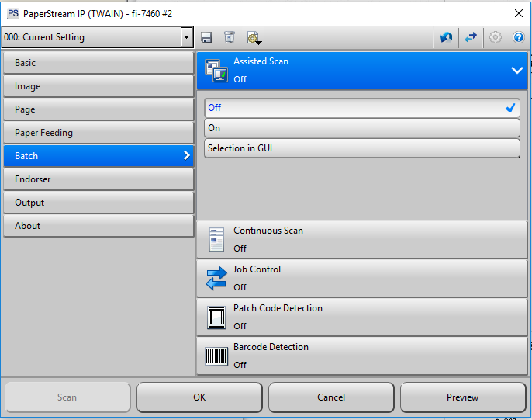Choose Selection in GUI option

click(x=361, y=148)
